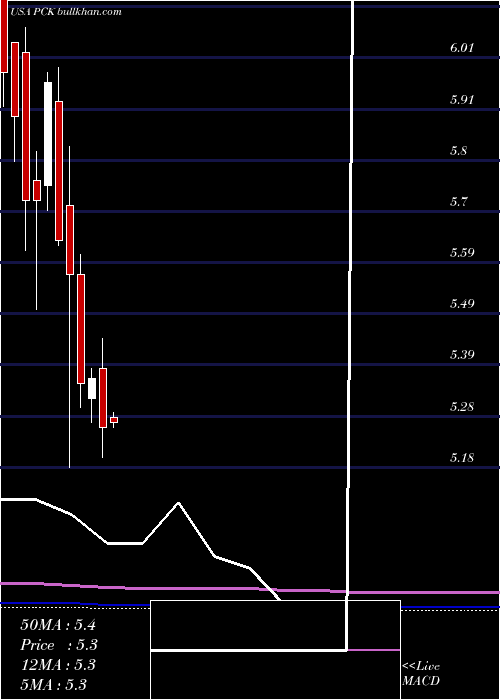Viewport: 500px width, 700px height.
Task: Click the 'USA PCK bullkhan.com' chart title
Action: [x=64, y=12]
